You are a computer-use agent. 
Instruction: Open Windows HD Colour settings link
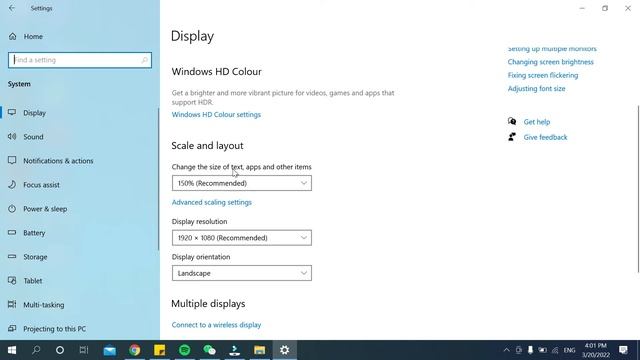(216, 115)
